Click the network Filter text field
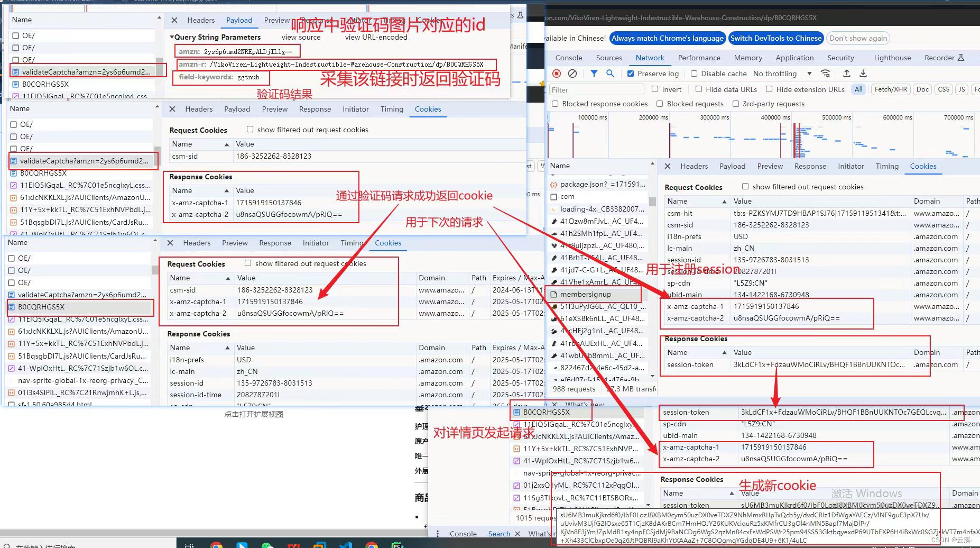This screenshot has width=980, height=548. pos(596,89)
